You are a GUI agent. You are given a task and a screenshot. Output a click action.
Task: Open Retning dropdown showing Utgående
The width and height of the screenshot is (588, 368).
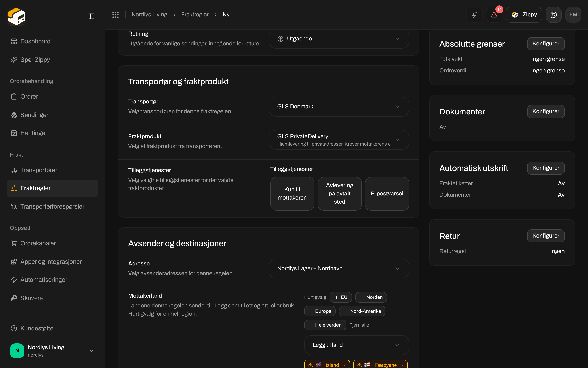click(339, 39)
